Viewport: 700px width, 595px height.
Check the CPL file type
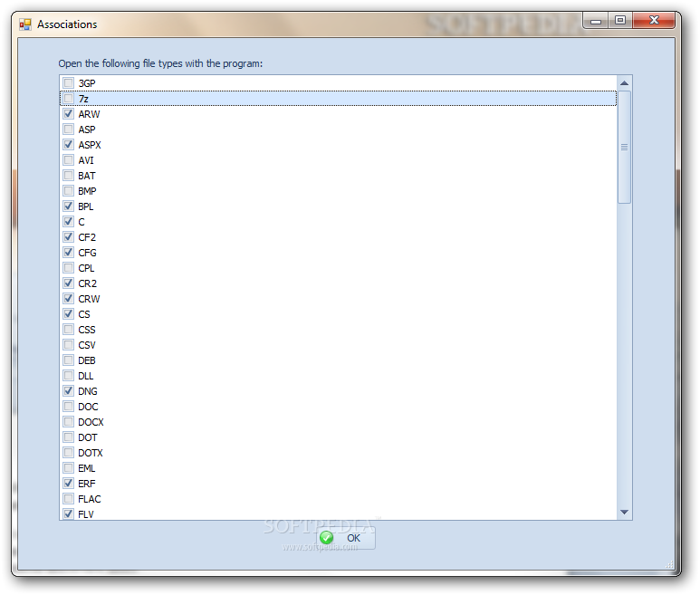tap(68, 268)
